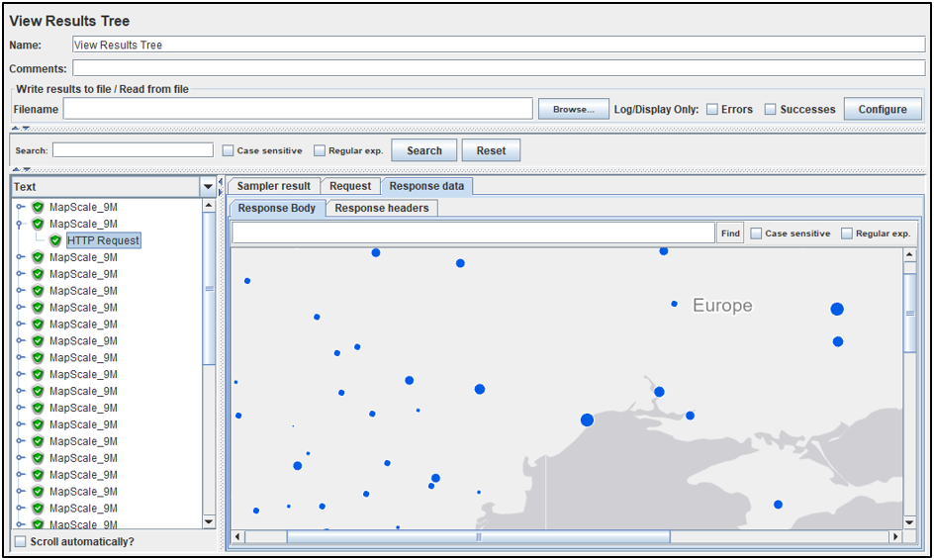Click the Europe label on the map
Screen dimensions: 934x560
722,306
